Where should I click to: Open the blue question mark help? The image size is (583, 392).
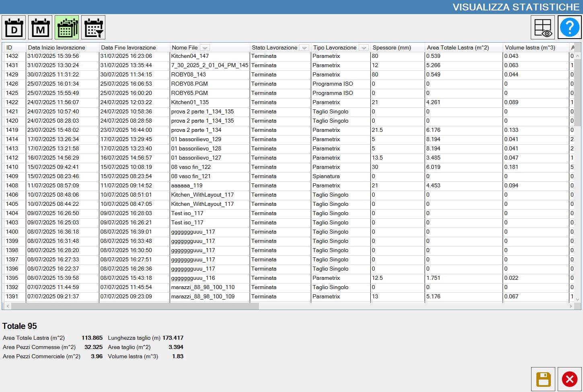tap(570, 27)
